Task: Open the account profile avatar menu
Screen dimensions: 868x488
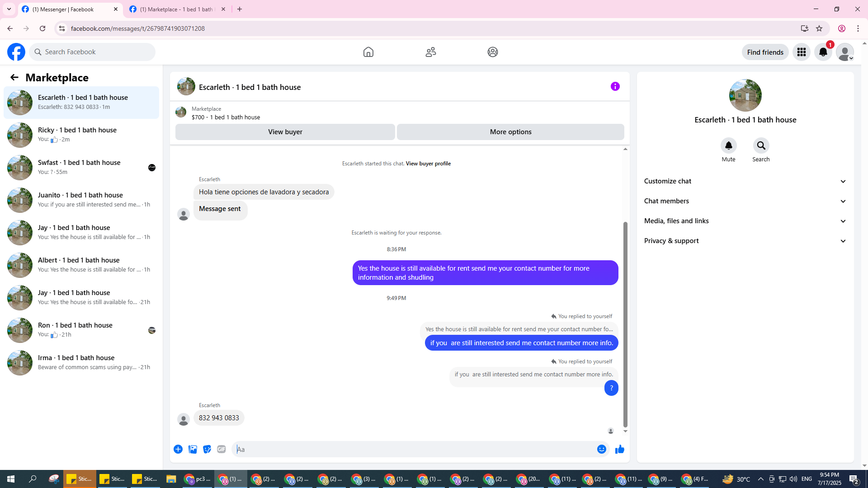Action: click(845, 52)
